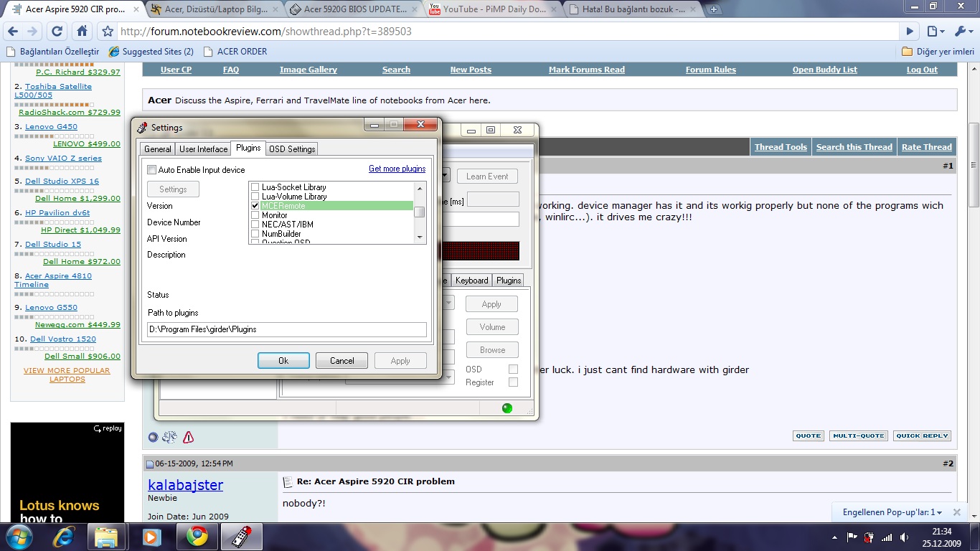
Task: Go to the Chrome home page
Action: point(82,32)
